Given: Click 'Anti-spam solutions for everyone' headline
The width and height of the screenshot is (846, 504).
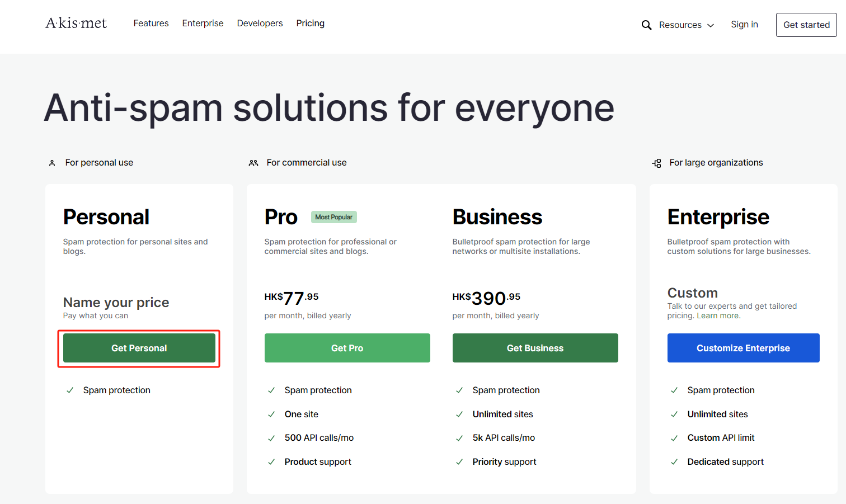Looking at the screenshot, I should [x=330, y=108].
